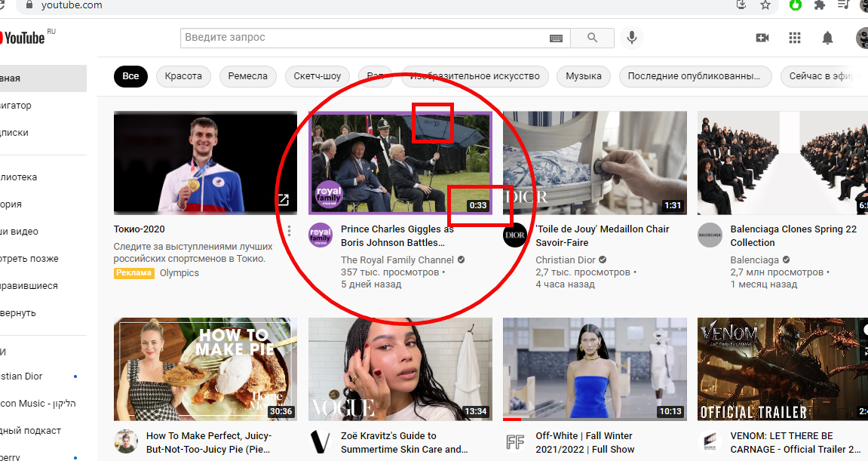Click the magnifying glass search button
The width and height of the screenshot is (868, 461).
(x=592, y=38)
